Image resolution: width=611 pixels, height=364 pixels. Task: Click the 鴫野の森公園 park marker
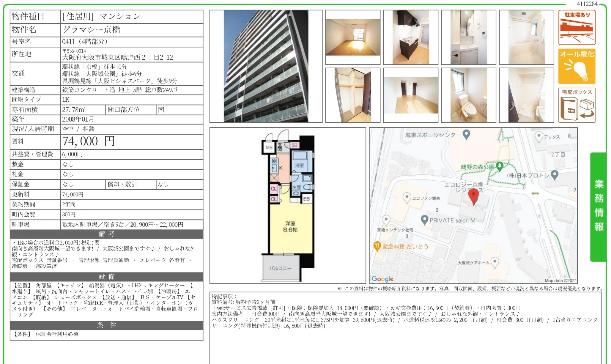tap(500, 166)
